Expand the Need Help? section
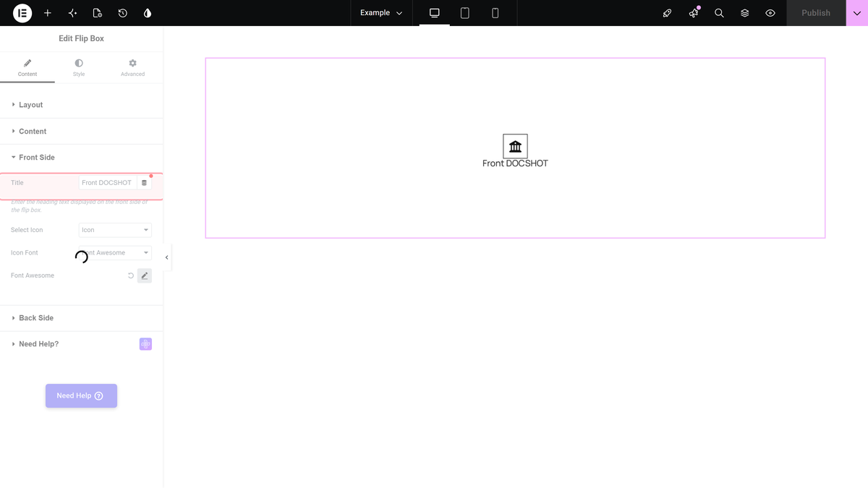The image size is (868, 488). 81,344
